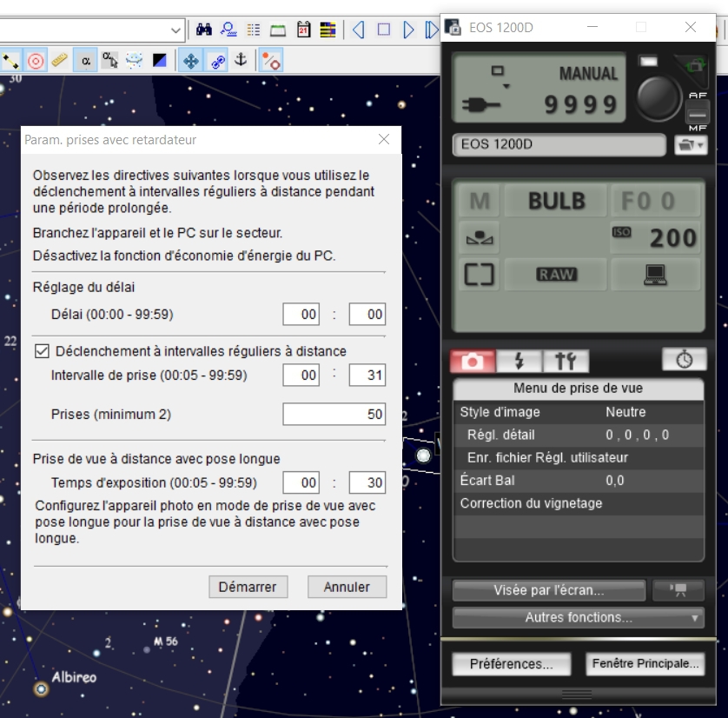Change the ISO 200 setting
This screenshot has height=718, width=728.
656,237
